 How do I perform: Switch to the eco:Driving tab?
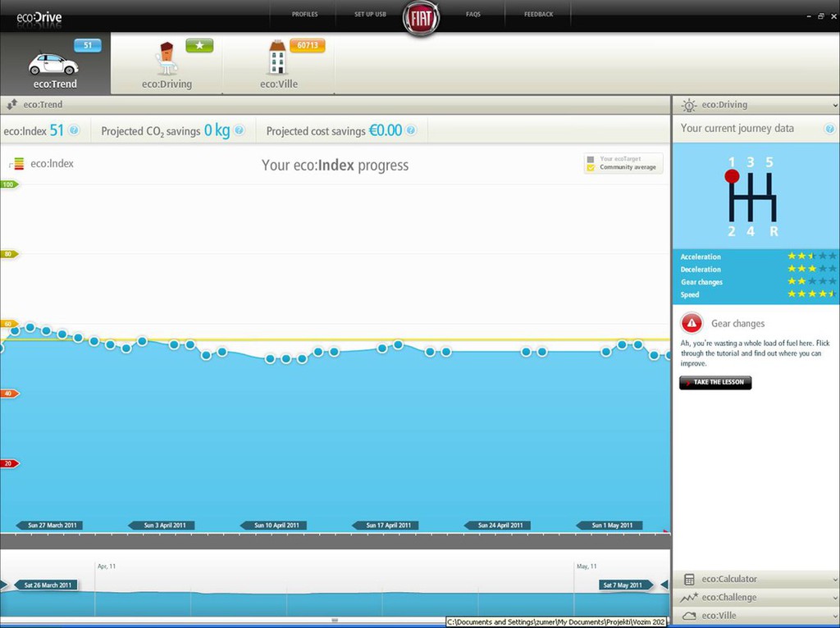click(x=167, y=64)
